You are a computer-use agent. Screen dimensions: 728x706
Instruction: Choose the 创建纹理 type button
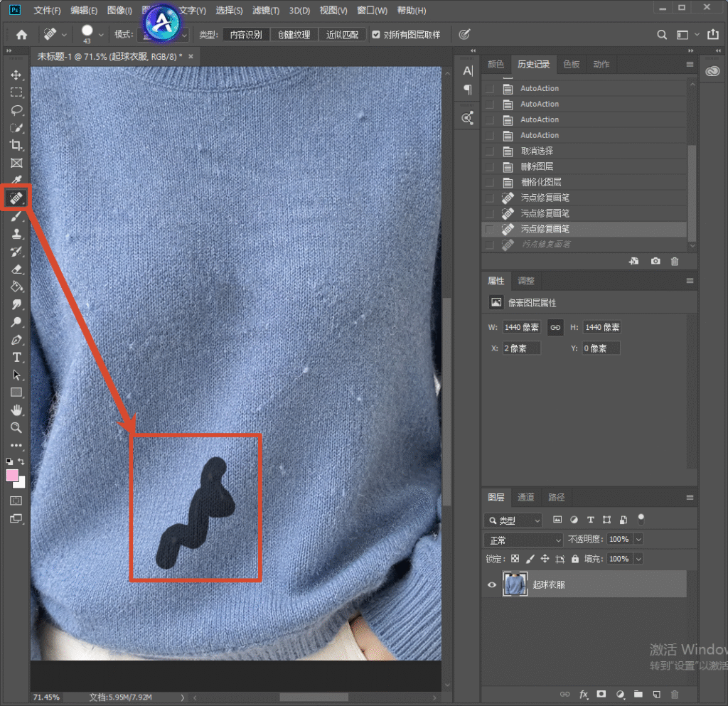click(294, 35)
